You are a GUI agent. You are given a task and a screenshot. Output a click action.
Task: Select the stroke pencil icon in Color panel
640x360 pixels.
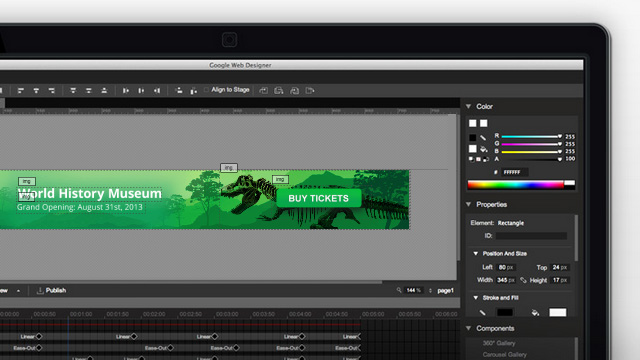[x=483, y=138]
